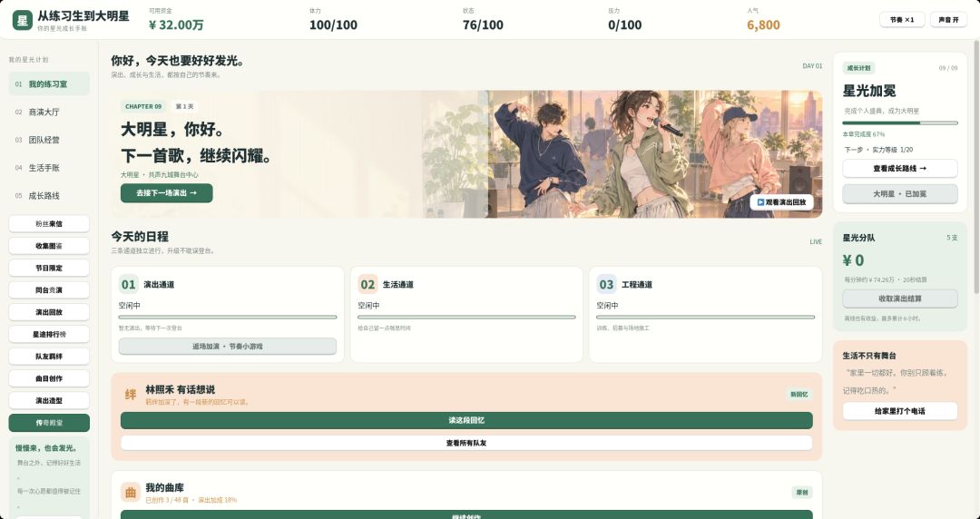The width and height of the screenshot is (980, 519).
Task: Click the 林照禾 有话想说 heading
Action: pos(180,389)
